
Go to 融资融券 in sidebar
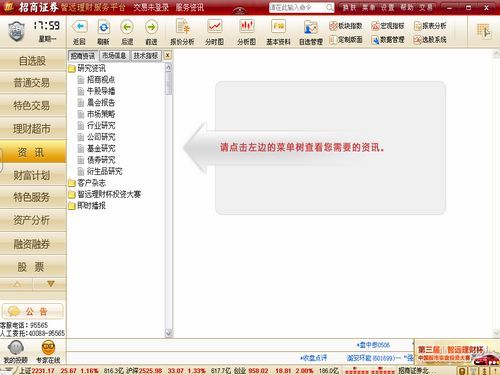coord(33,244)
